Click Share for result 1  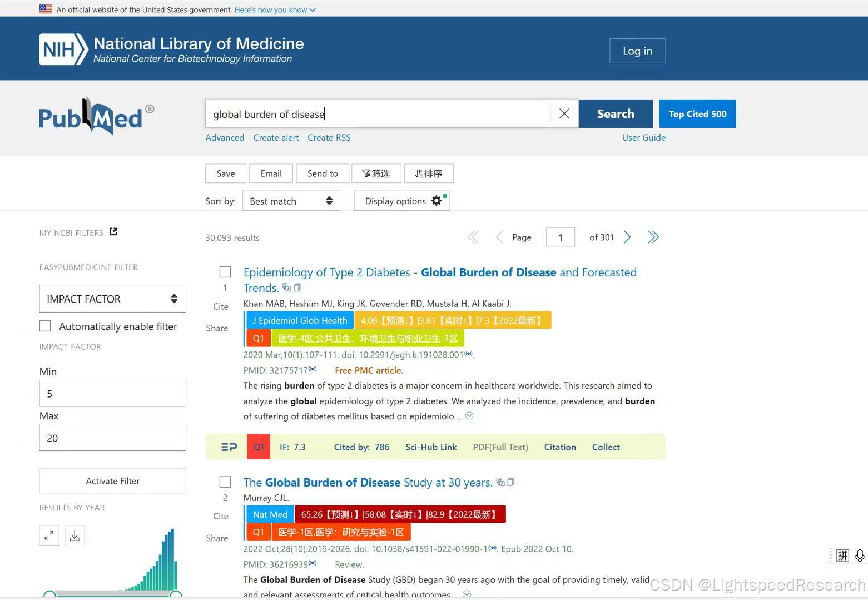click(x=217, y=328)
